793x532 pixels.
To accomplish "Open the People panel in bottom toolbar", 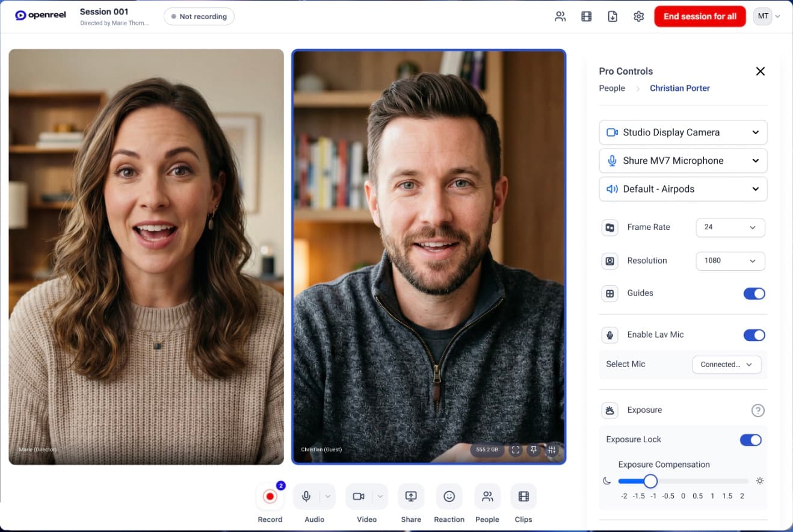I will coord(487,496).
